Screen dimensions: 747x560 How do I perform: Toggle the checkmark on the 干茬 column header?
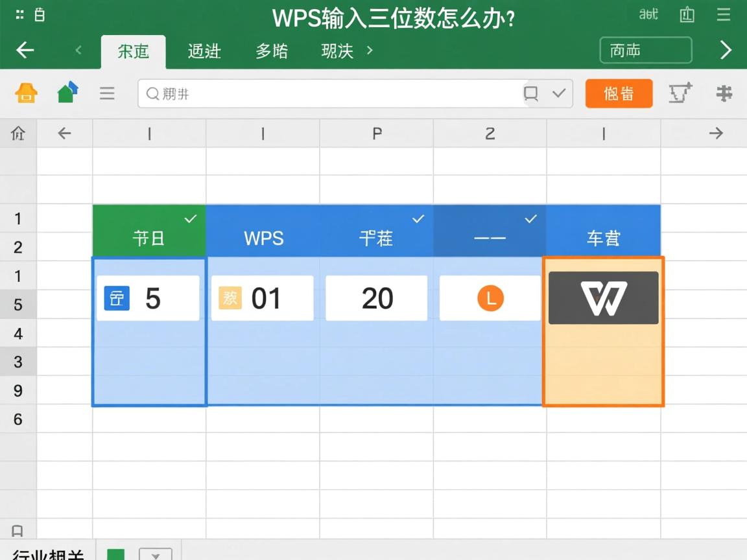click(418, 218)
